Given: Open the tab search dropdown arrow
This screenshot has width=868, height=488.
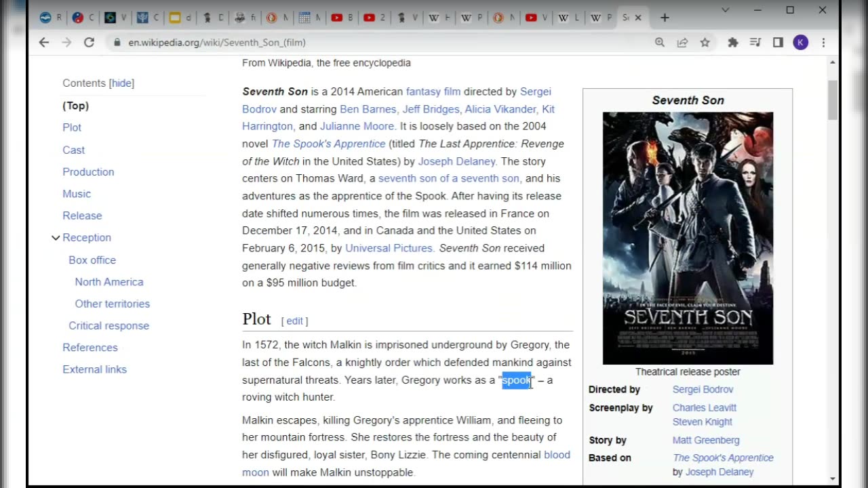Looking at the screenshot, I should (x=725, y=10).
